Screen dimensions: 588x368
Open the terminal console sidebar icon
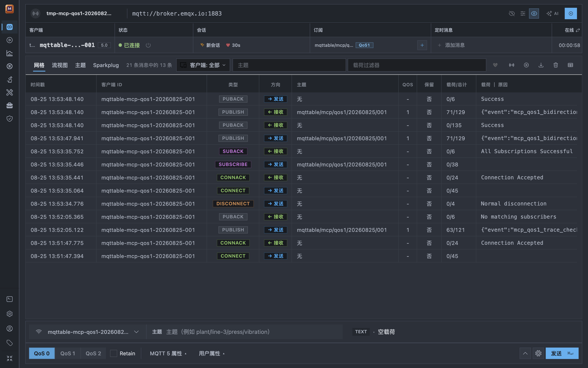coord(9,299)
